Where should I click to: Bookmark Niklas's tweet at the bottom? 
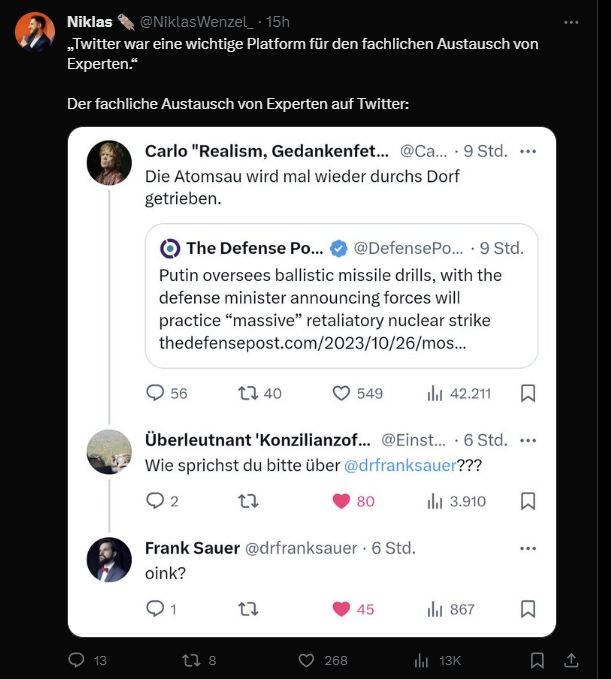(x=537, y=660)
